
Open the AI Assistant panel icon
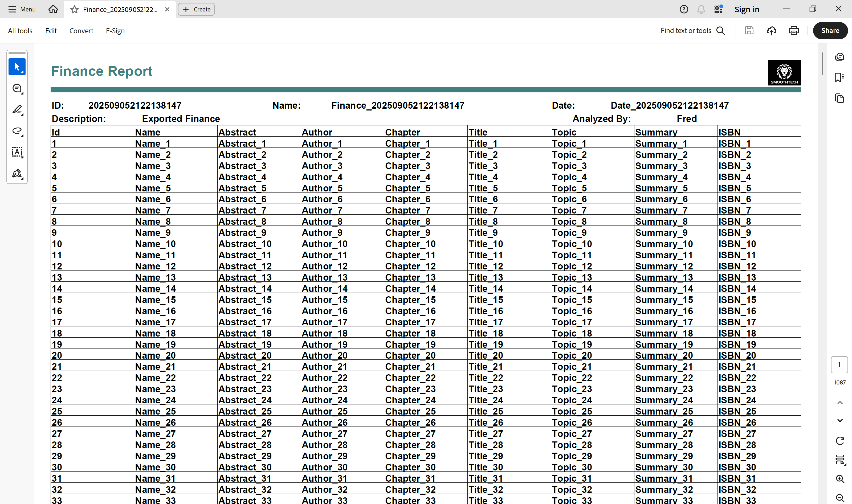coord(839,57)
